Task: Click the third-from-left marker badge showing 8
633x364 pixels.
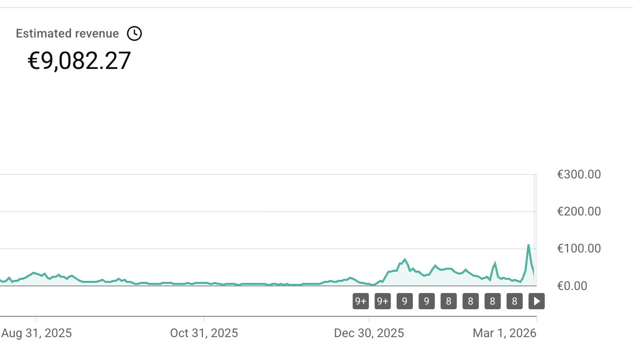Action: [x=493, y=302]
